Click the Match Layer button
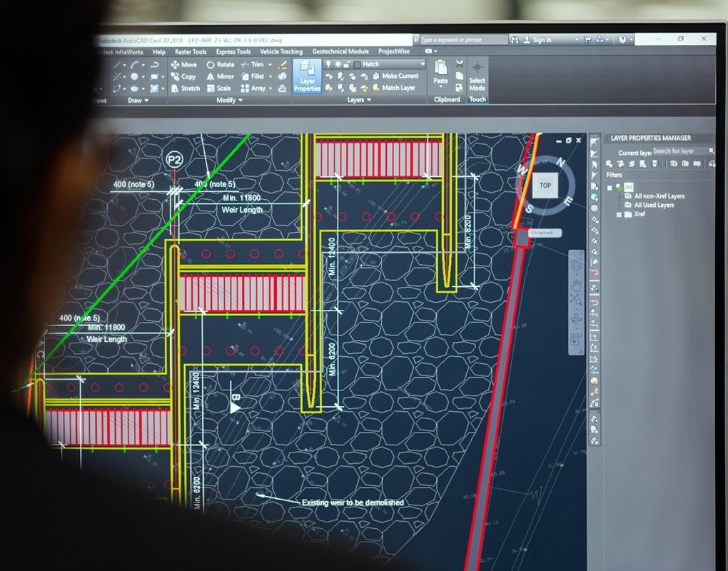Image resolution: width=728 pixels, height=571 pixels. click(393, 87)
